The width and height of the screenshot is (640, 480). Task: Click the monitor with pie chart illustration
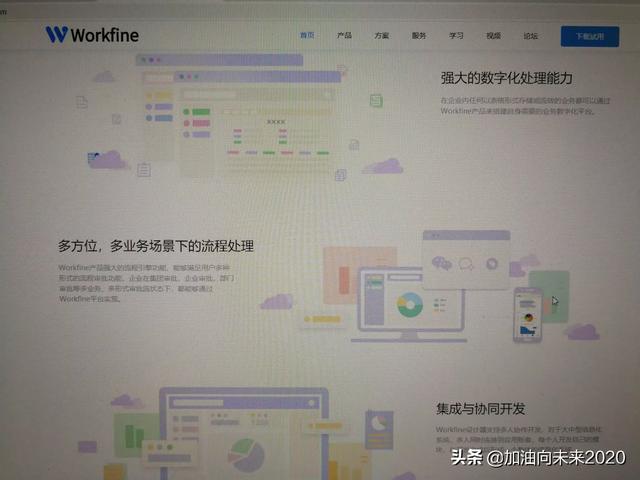244,433
